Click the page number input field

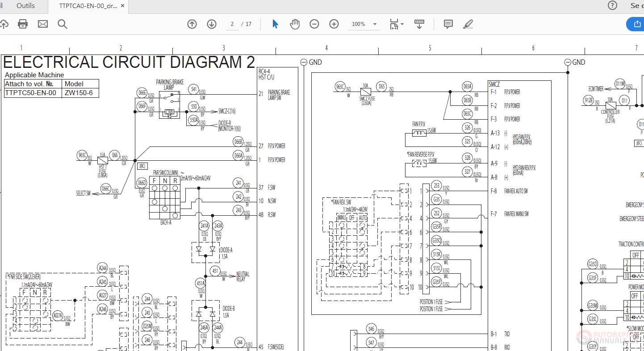tap(232, 24)
